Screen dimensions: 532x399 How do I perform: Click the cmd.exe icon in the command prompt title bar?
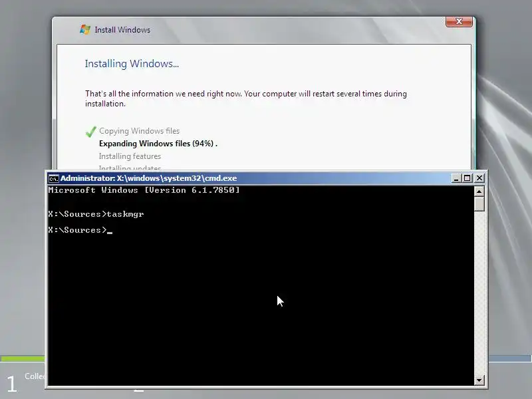[53, 178]
